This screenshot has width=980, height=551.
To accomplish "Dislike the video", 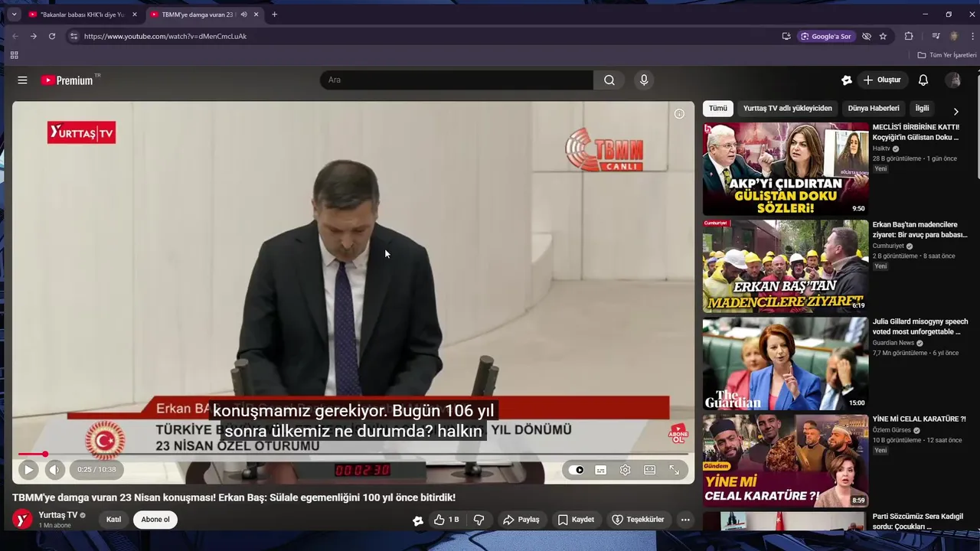I will tap(479, 520).
